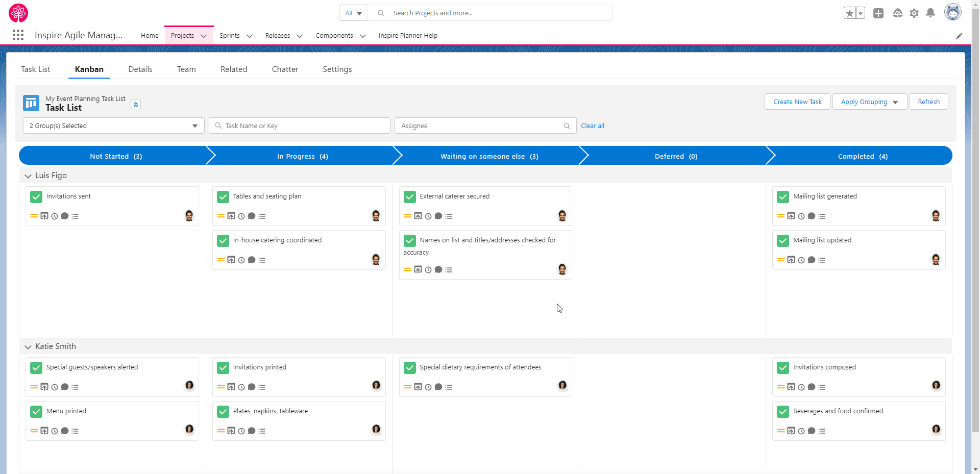The image size is (980, 474).
Task: Click the edit page pencil icon
Action: pos(959,36)
